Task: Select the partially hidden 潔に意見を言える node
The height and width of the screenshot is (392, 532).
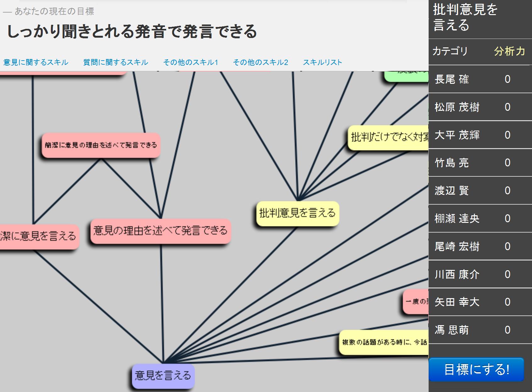Action: tap(38, 236)
